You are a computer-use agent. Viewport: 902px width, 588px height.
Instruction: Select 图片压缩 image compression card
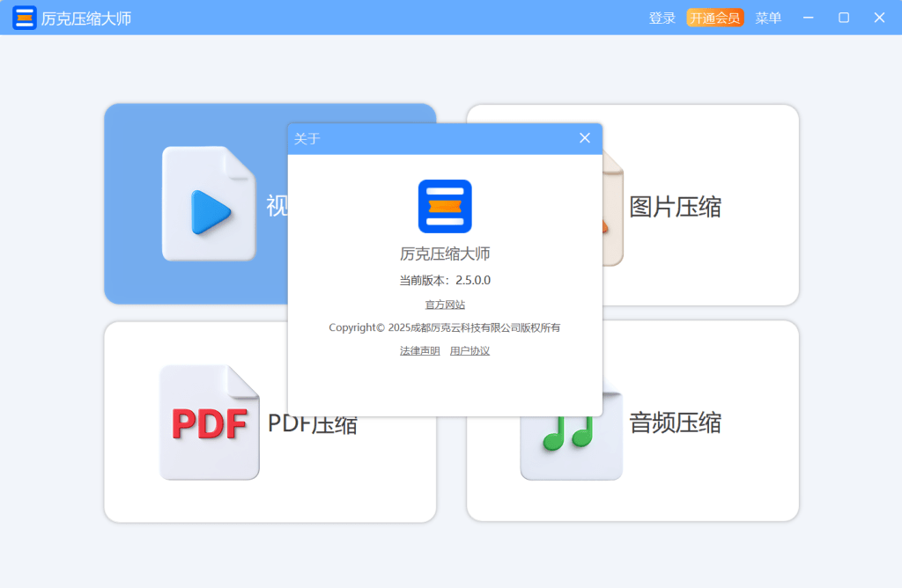pyautogui.click(x=699, y=205)
